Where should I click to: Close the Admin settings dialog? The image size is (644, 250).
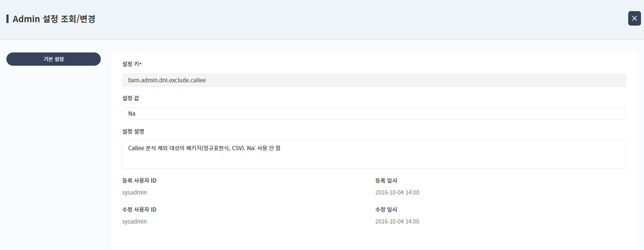click(x=634, y=18)
